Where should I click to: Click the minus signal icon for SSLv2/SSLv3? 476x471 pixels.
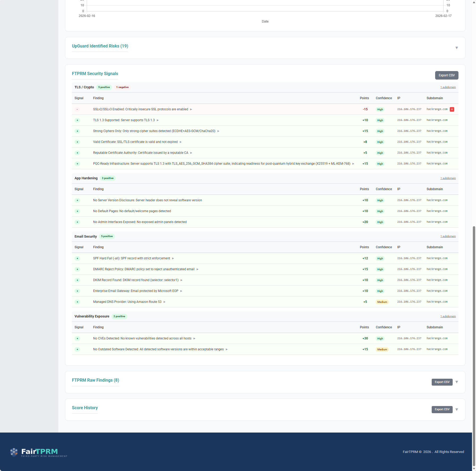77,109
